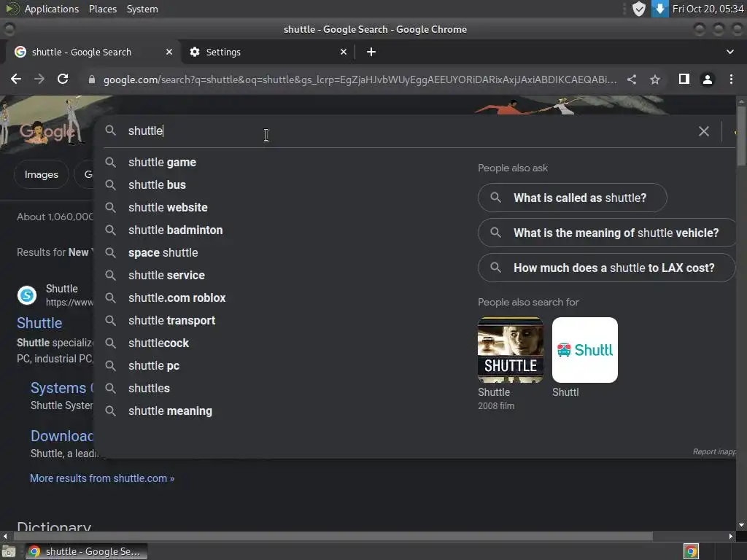Open the side panel icon

pos(684,79)
